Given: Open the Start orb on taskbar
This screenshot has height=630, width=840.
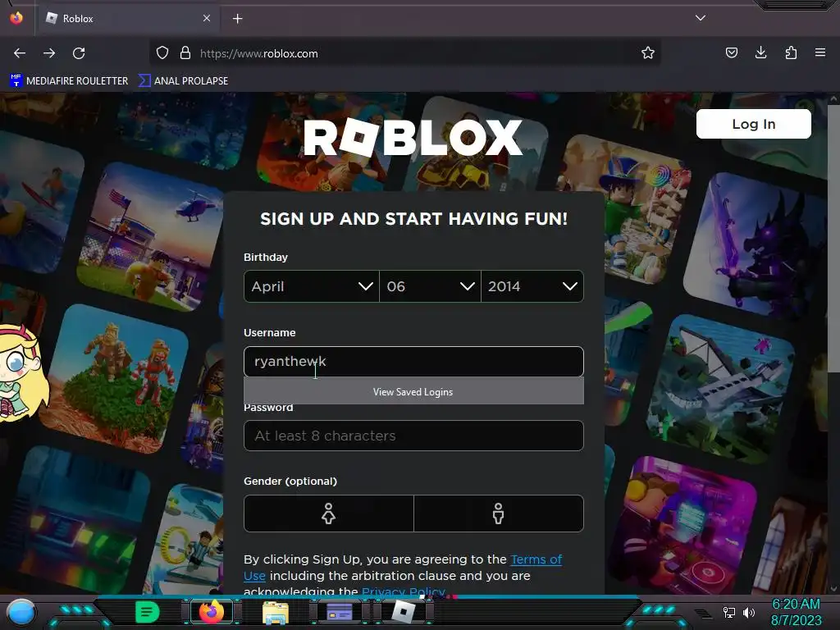Looking at the screenshot, I should pos(21,613).
